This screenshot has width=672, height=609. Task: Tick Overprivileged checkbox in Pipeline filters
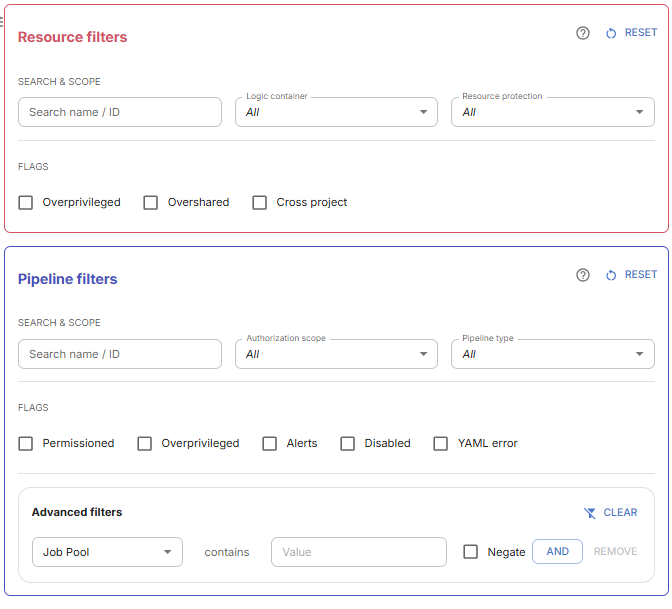(144, 444)
